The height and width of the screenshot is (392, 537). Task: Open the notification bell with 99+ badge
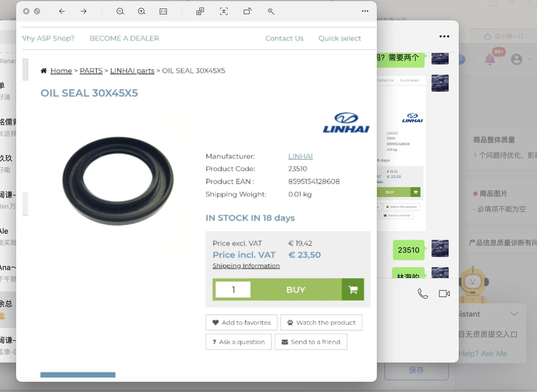click(x=490, y=59)
